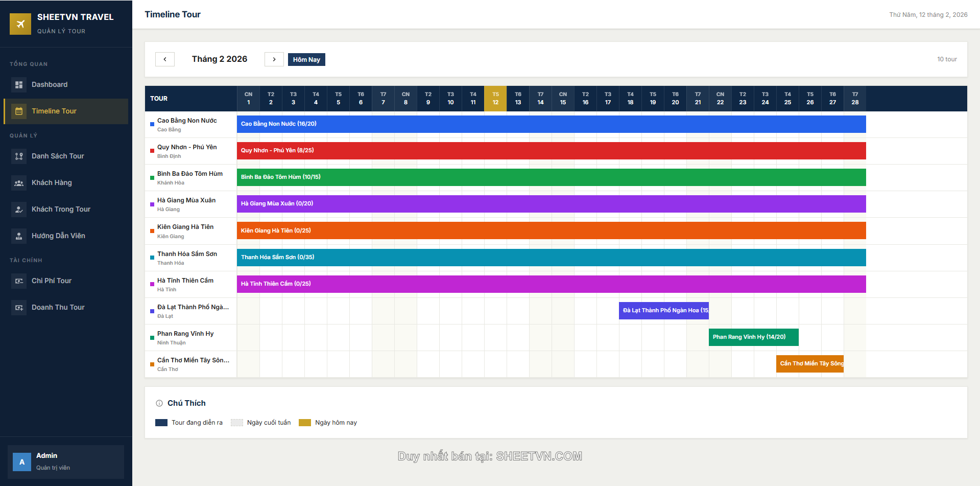This screenshot has height=486, width=980.
Task: Click the Timeline Tour calendar icon
Action: point(19,111)
